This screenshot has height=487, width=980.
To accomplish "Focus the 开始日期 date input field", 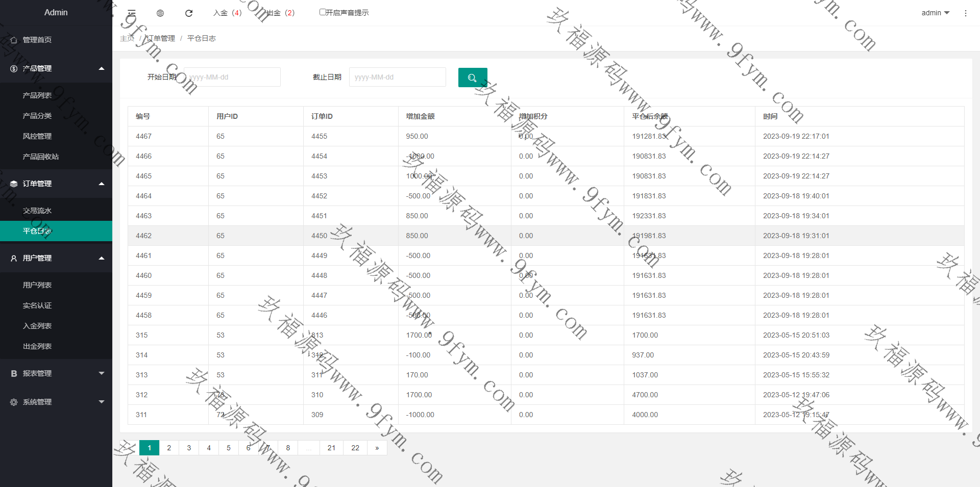I will (232, 77).
